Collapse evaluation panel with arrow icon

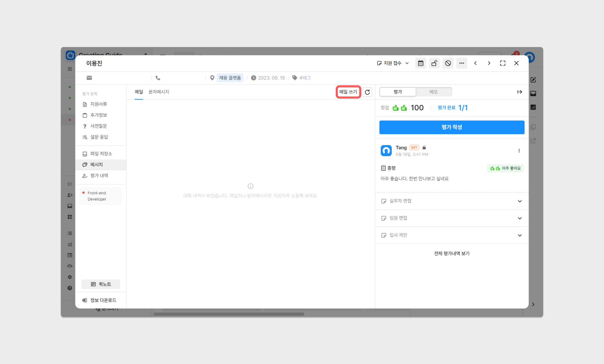tap(520, 92)
